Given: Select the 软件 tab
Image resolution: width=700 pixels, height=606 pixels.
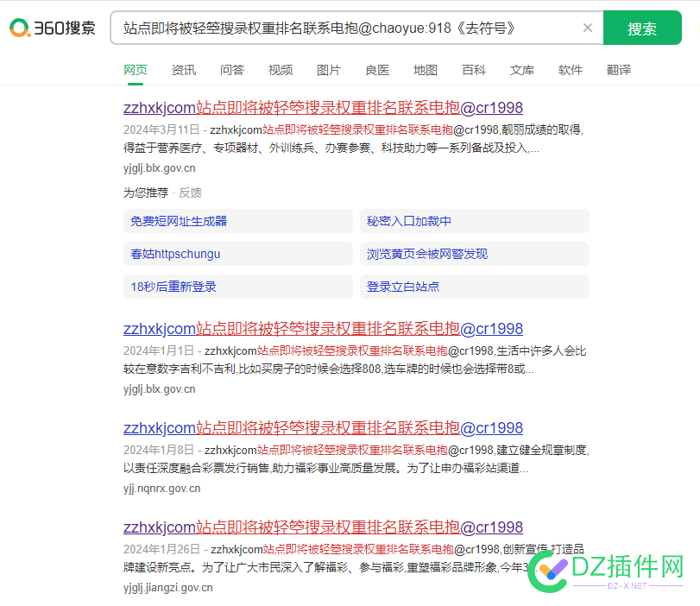Looking at the screenshot, I should coord(570,70).
